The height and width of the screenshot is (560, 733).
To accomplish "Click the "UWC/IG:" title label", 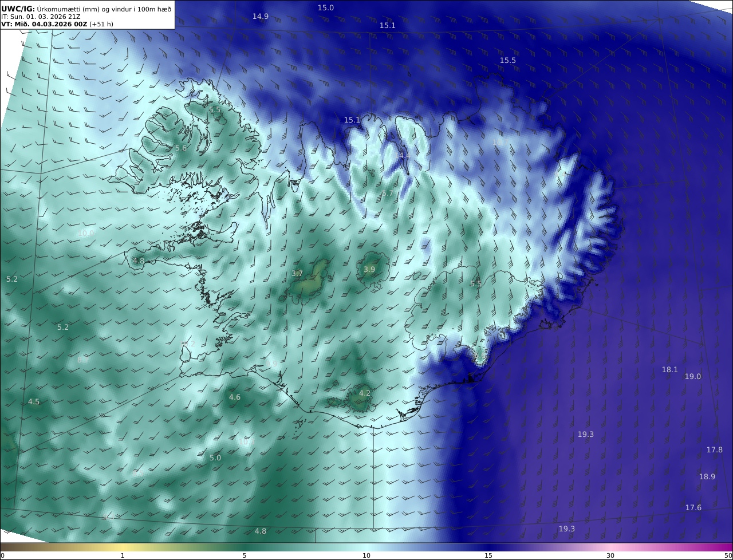I will [18, 9].
